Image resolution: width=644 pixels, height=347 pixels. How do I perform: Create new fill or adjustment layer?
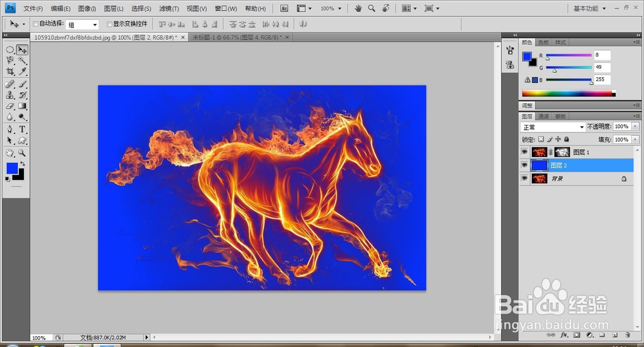(x=590, y=335)
